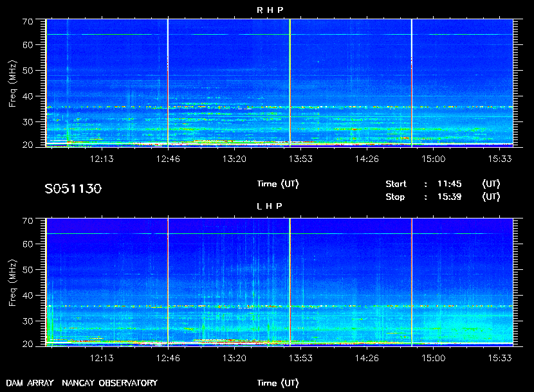Viewport: 534px width, 392px height.
Task: Click the 13:53 time label under RHP
Action: click(x=300, y=159)
